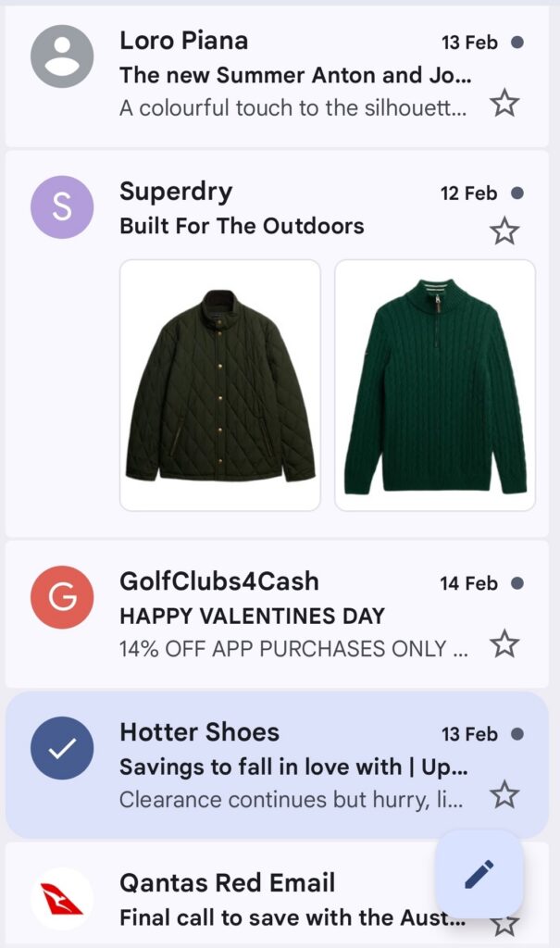The width and height of the screenshot is (560, 948).
Task: Star the Loro Piana email
Action: tap(504, 105)
